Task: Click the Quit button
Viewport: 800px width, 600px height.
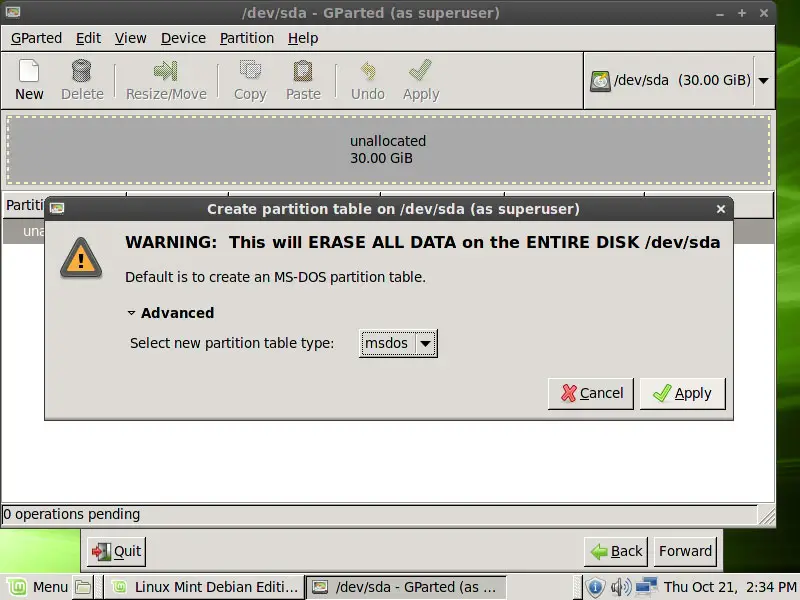Action: [x=116, y=552]
